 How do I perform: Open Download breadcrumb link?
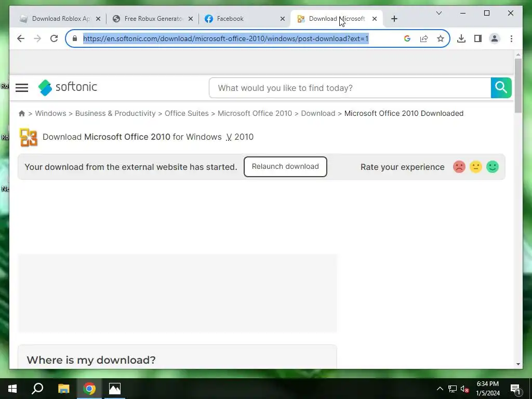318,113
